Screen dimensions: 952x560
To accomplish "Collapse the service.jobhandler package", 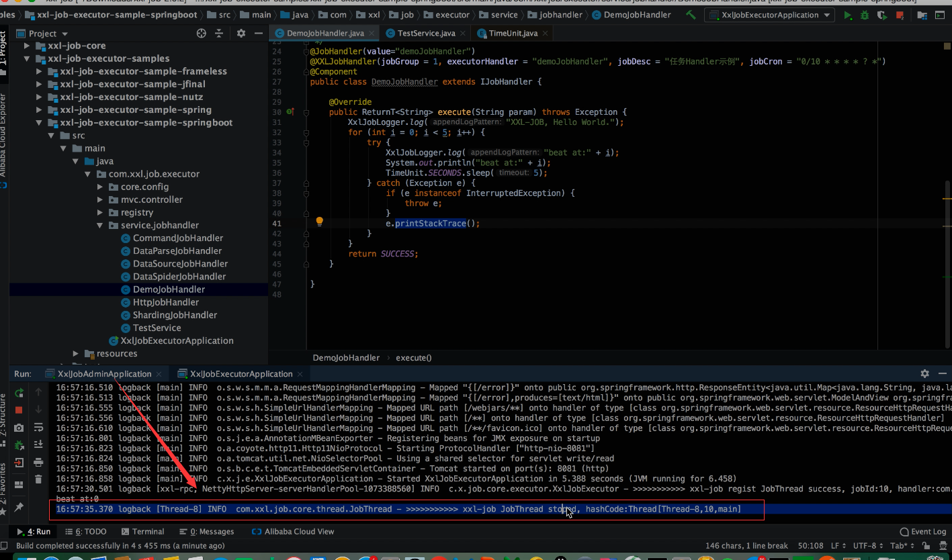I will point(99,225).
